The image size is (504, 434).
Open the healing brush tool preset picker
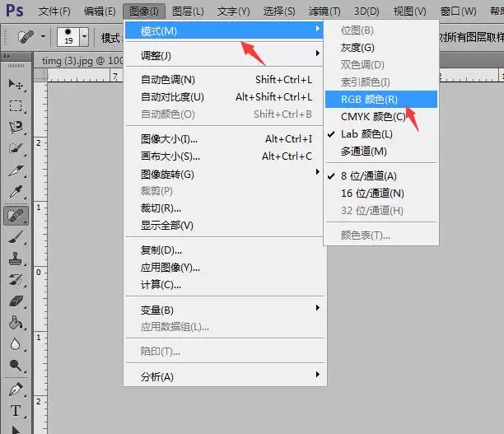[x=43, y=37]
